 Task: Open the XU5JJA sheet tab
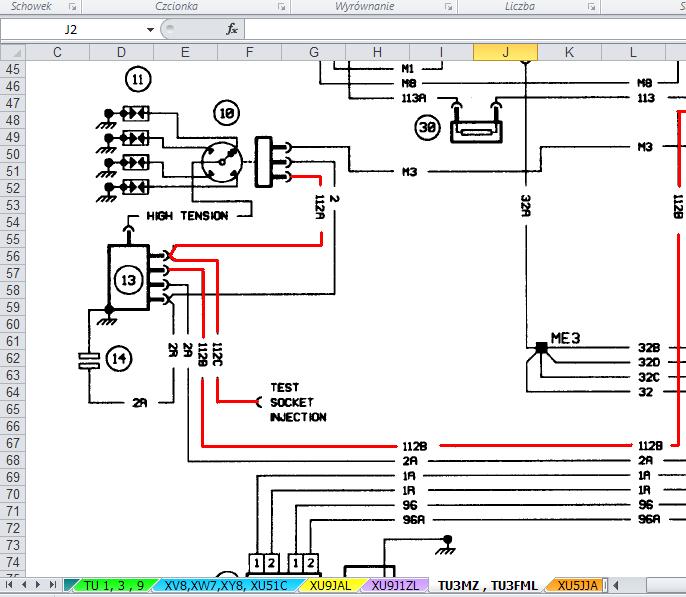coord(577,586)
